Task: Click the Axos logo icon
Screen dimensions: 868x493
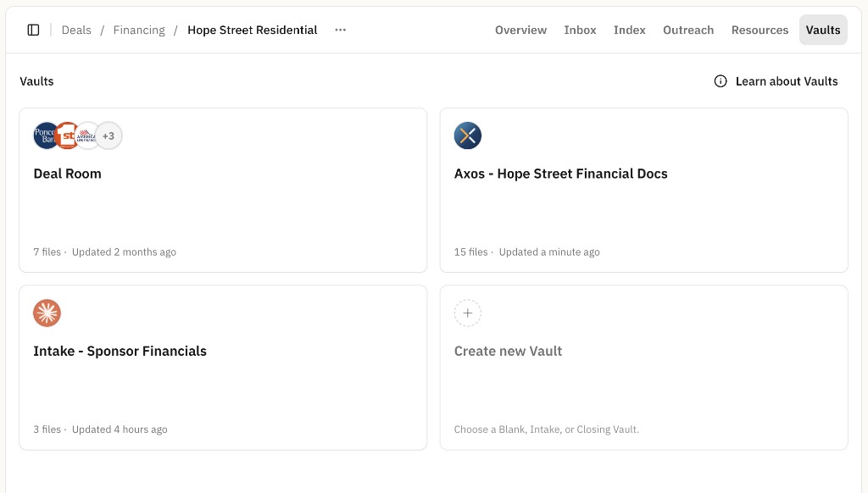Action: click(468, 136)
